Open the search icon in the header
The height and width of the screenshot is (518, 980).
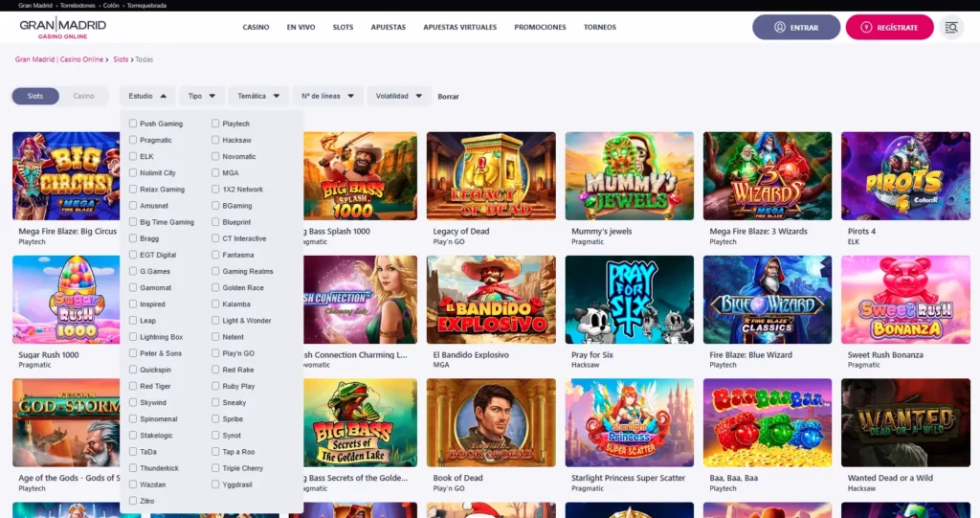[x=951, y=28]
